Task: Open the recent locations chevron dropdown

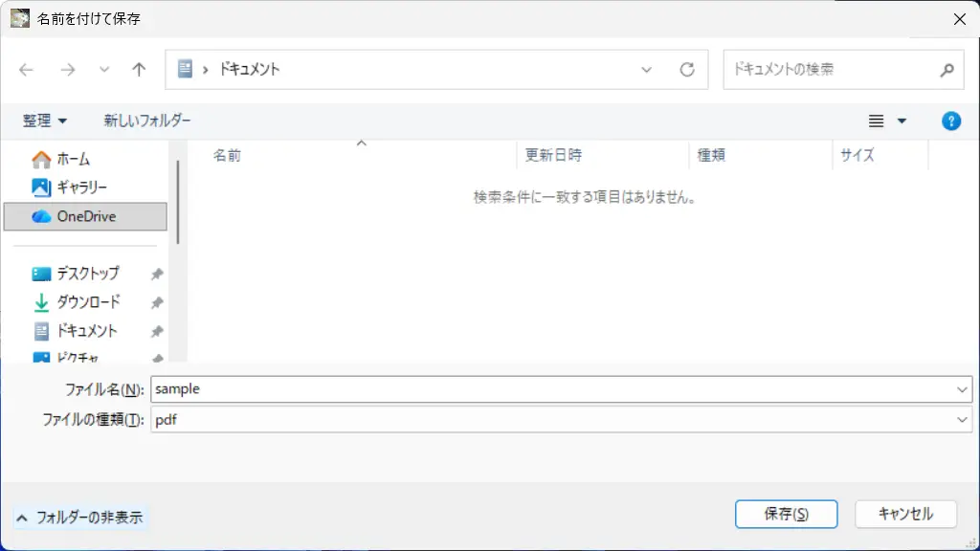Action: tap(104, 70)
